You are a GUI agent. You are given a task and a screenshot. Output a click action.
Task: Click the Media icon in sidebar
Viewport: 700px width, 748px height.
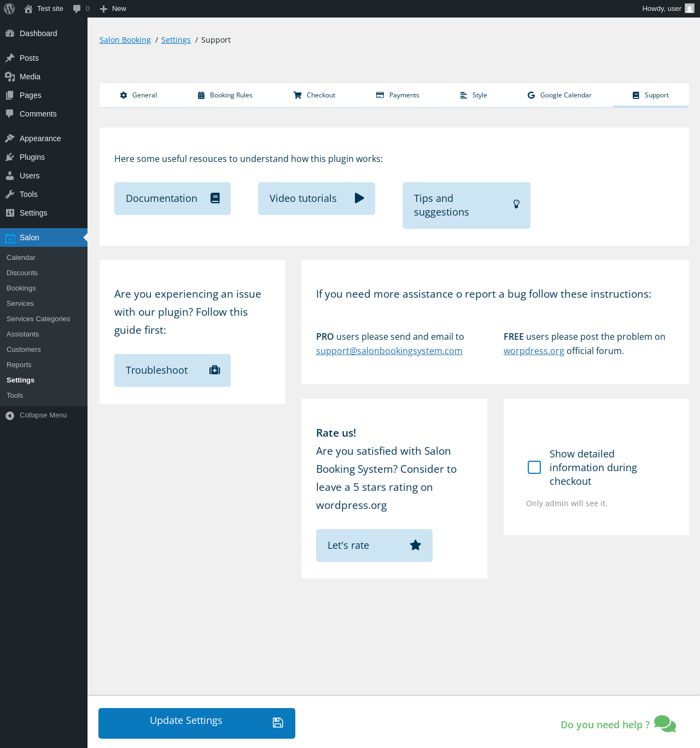10,77
